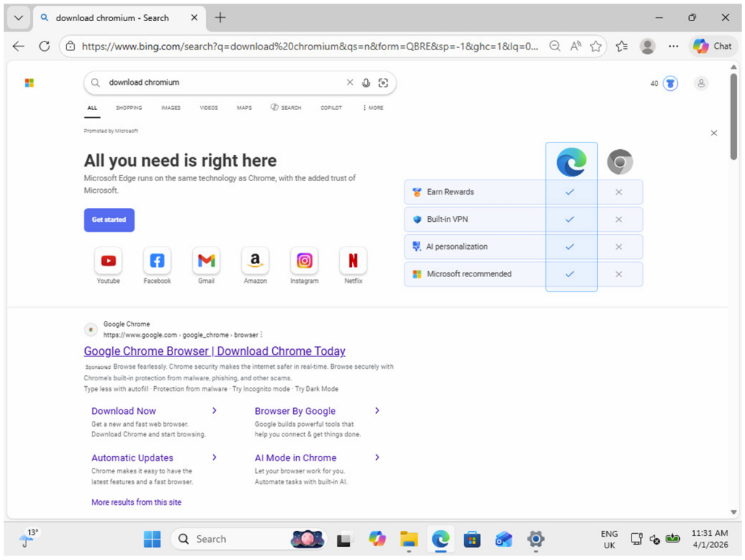
Task: Click the taskbar Search box
Action: tap(249, 539)
